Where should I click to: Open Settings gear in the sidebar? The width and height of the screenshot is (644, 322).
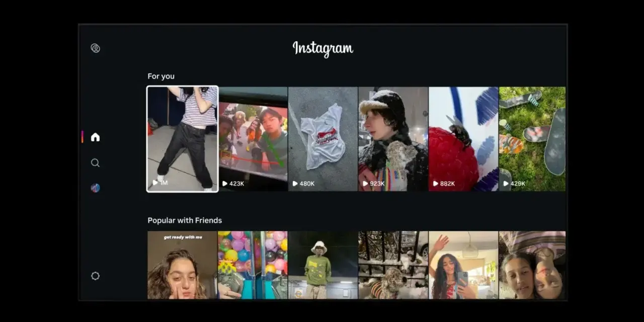point(95,276)
